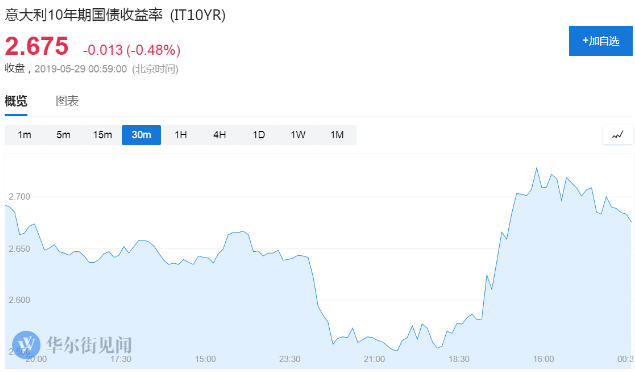Click the 21:00 time axis label

374,359
